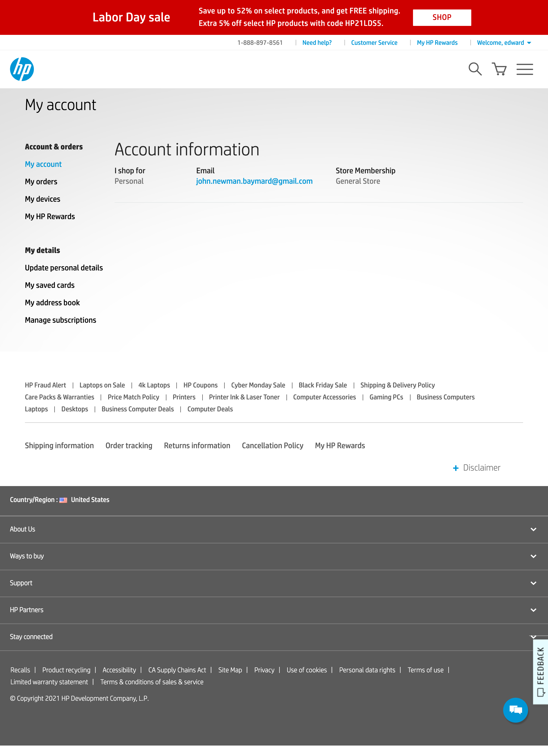View the shopping cart

pos(499,69)
